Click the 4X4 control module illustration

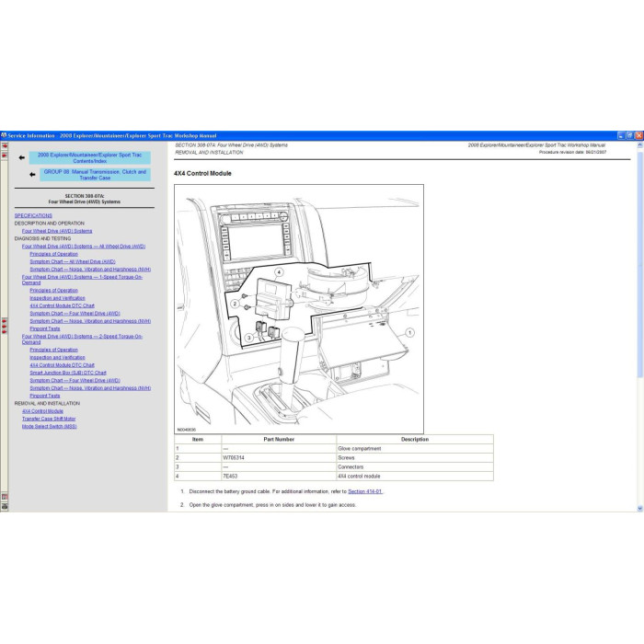tap(299, 309)
